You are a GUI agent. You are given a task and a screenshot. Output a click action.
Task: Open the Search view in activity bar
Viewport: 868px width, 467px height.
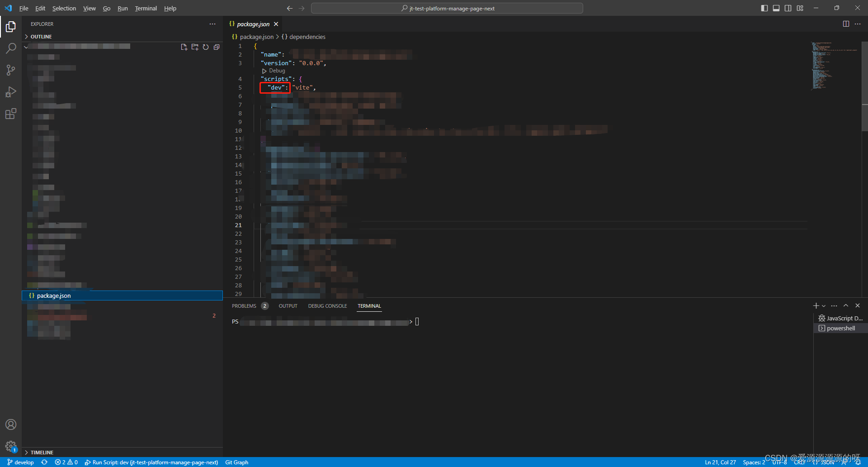(x=11, y=48)
